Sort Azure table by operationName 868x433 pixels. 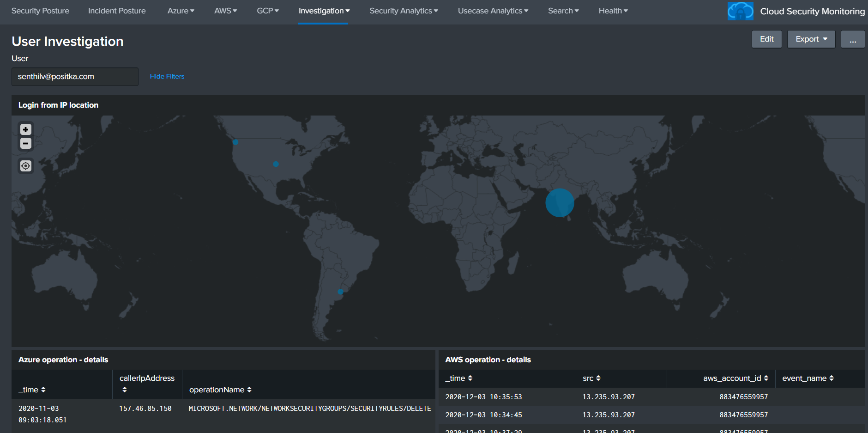(220, 390)
